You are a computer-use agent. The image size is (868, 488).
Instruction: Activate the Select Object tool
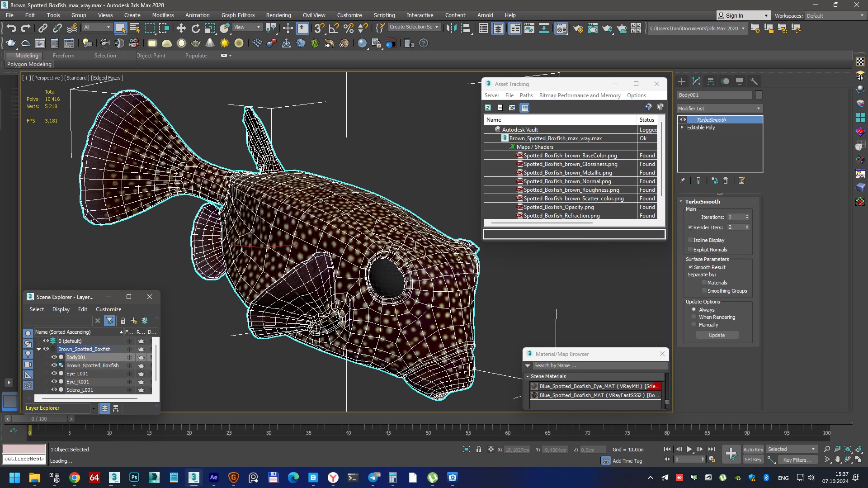(120, 28)
